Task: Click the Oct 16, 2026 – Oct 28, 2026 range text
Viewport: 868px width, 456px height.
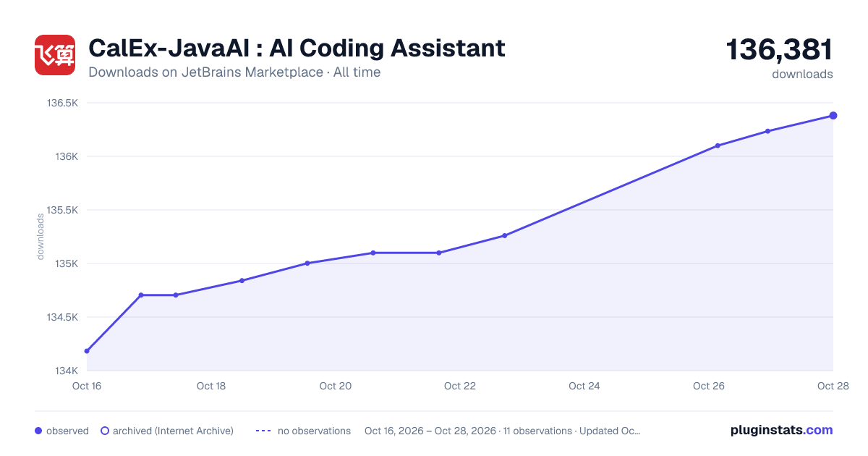Action: click(x=430, y=431)
